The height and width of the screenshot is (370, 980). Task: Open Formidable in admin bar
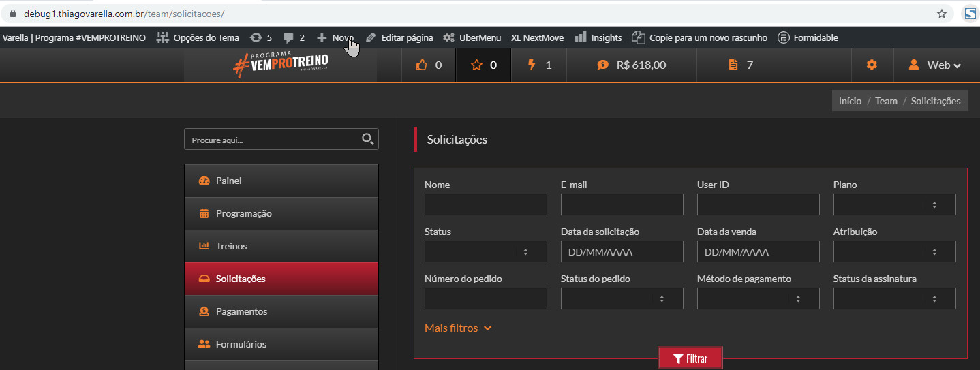808,37
